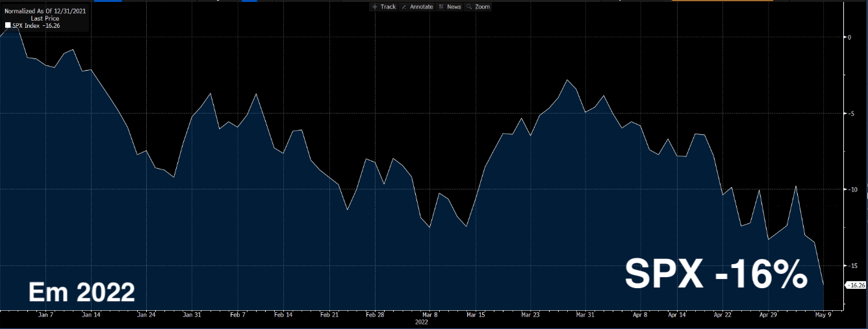The width and height of the screenshot is (868, 329).
Task: Open the Annotate tool
Action: point(418,6)
